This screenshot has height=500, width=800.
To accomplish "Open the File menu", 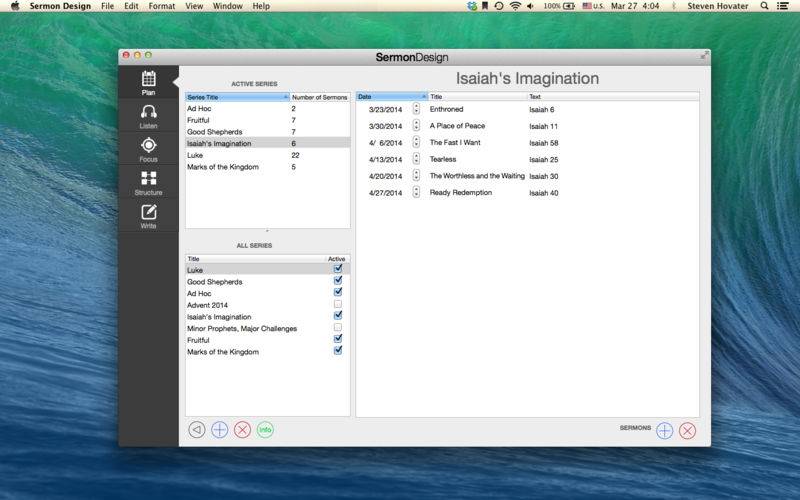I will click(108, 6).
